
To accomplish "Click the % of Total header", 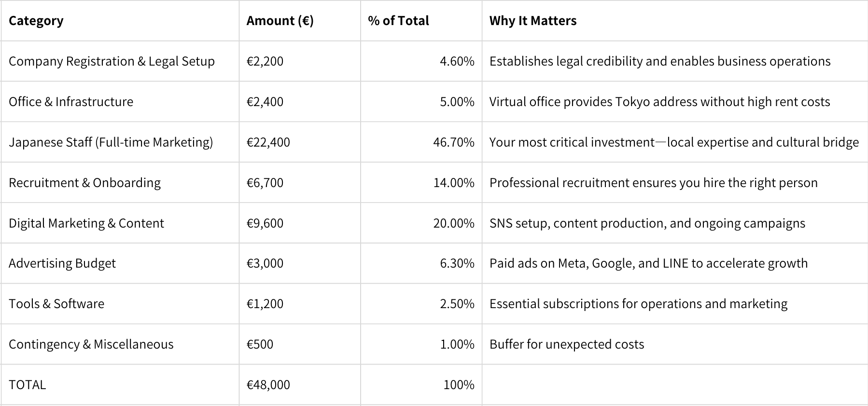I will click(421, 21).
